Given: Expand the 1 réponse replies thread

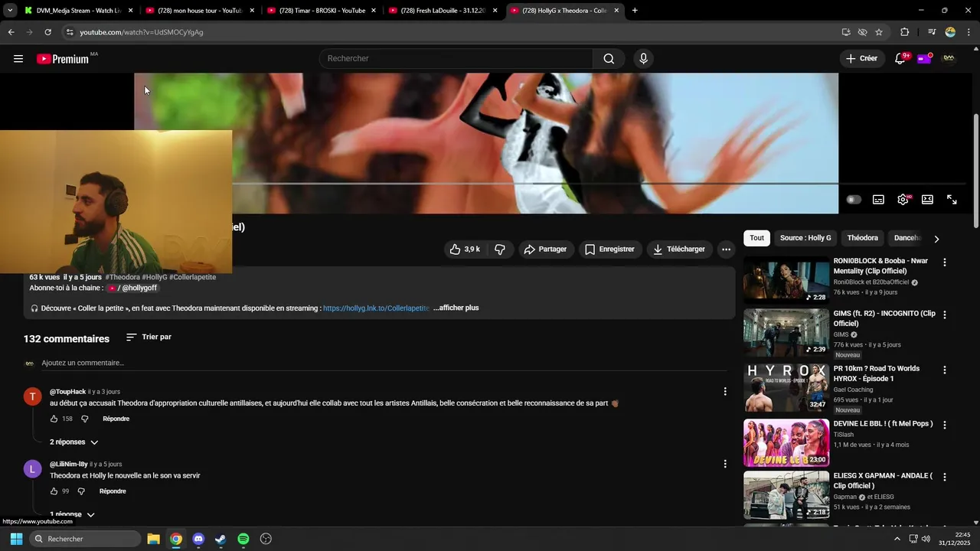Looking at the screenshot, I should coord(73,515).
